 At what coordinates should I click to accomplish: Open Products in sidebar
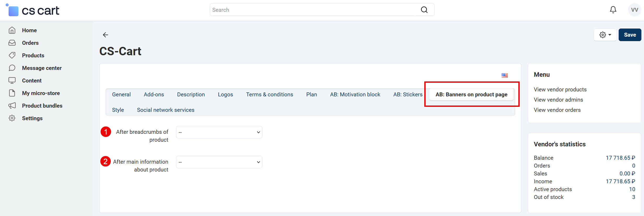(x=33, y=56)
